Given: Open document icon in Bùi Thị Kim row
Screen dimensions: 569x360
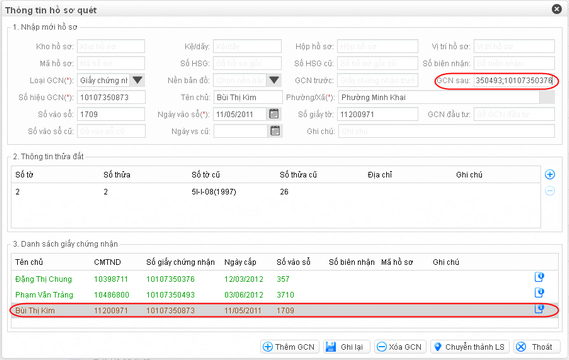Looking at the screenshot, I should 539,309.
